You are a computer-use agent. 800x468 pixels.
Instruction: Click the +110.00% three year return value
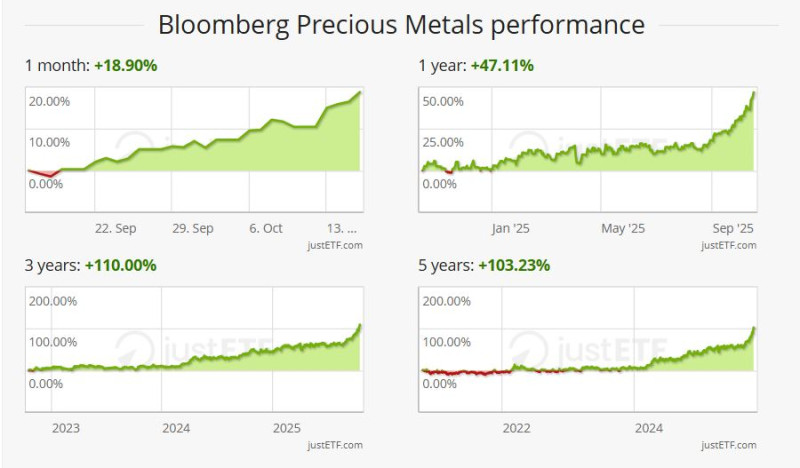123,266
